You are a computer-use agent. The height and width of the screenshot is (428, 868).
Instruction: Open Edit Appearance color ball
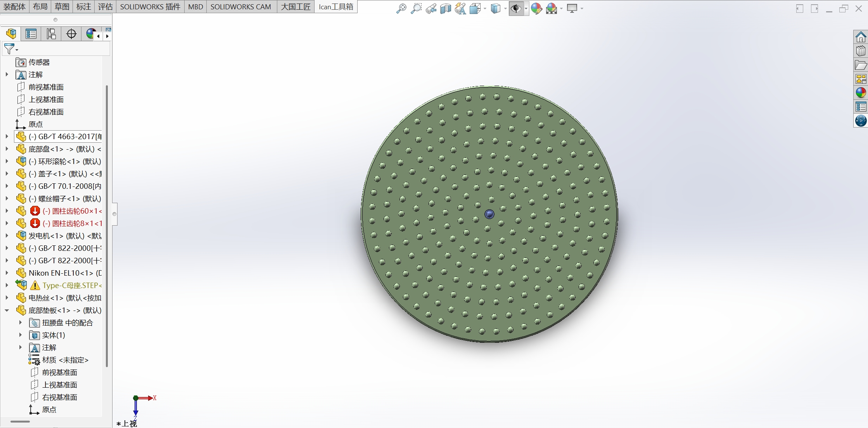tap(536, 8)
